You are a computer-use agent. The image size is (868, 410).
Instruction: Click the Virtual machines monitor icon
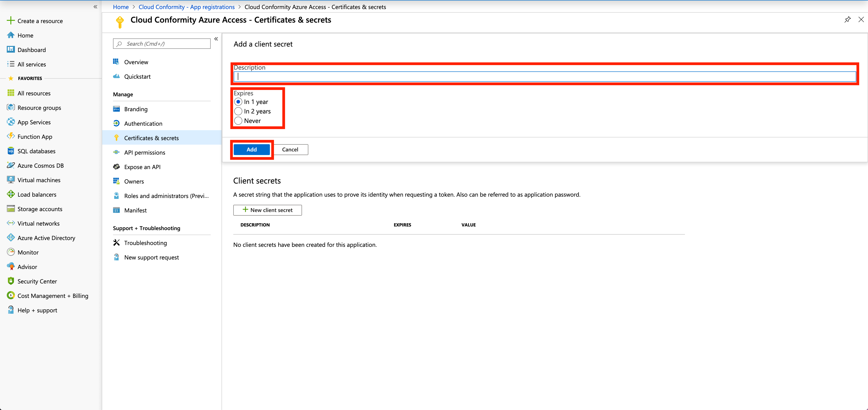(11, 179)
